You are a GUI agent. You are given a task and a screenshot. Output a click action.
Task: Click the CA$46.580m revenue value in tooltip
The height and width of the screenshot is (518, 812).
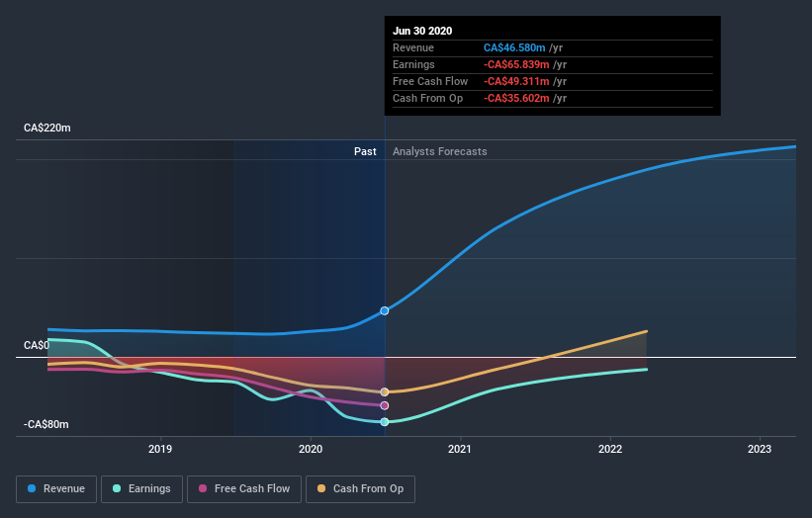click(514, 47)
